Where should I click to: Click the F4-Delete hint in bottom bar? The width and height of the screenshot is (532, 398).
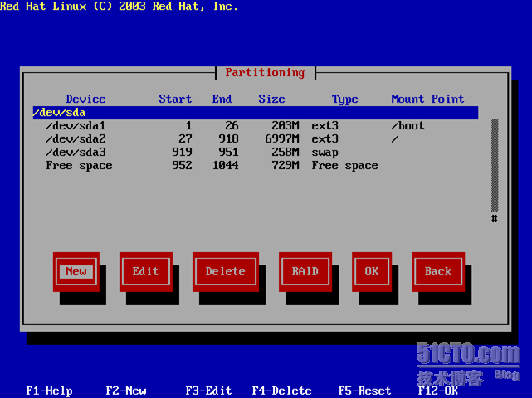282,391
